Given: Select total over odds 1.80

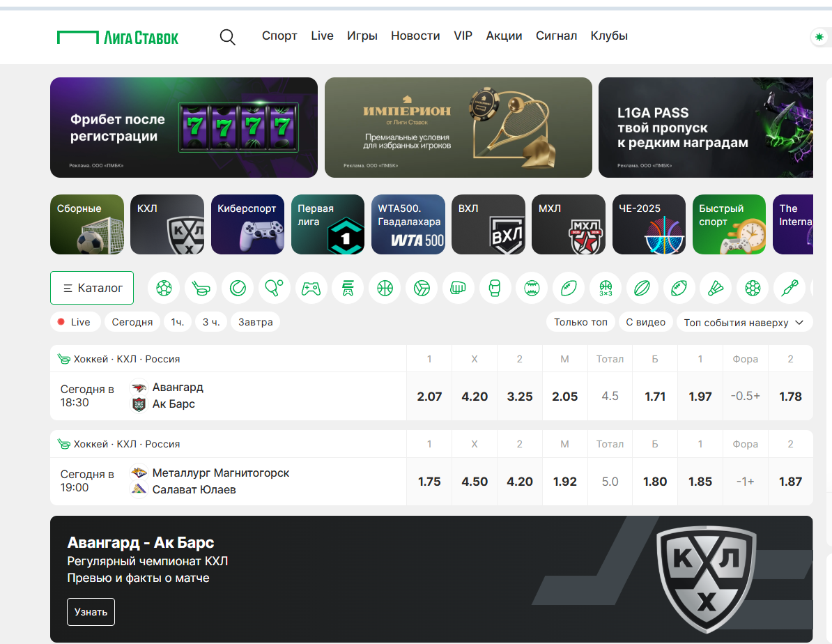Looking at the screenshot, I should click(655, 481).
